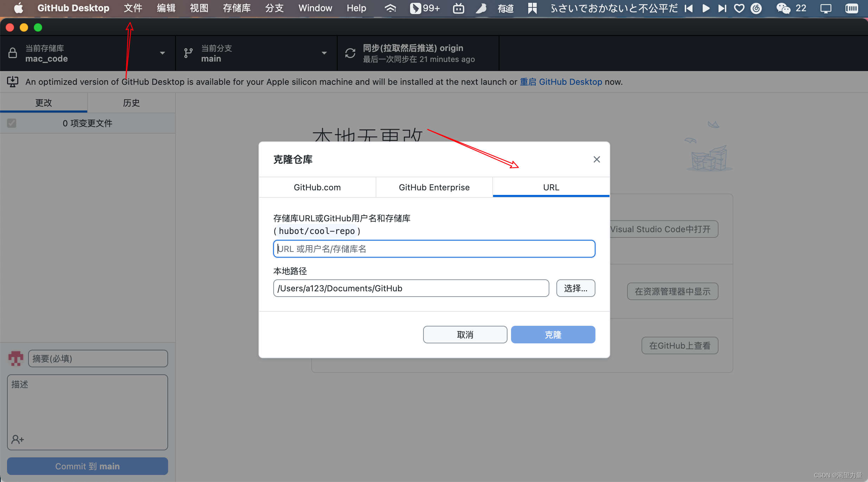Switch to the 更改 tab
Screen dimensions: 868x482
click(44, 103)
